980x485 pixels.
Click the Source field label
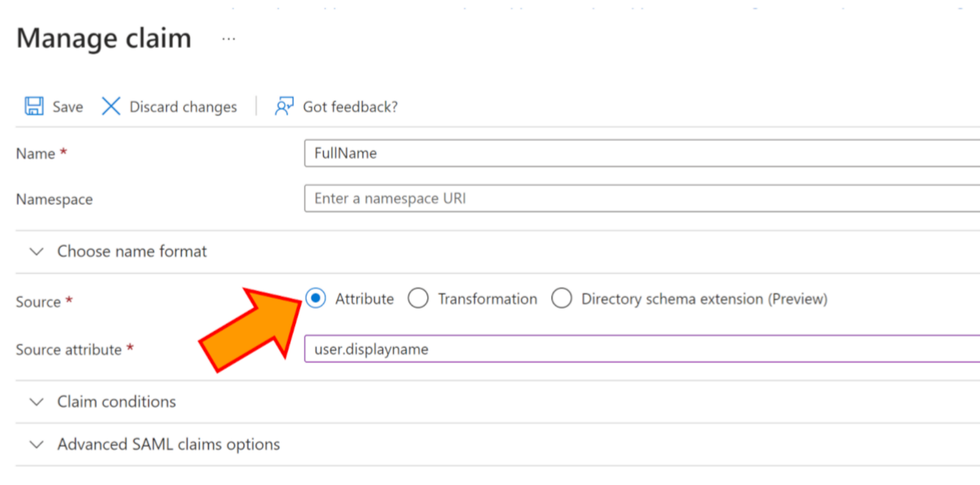pyautogui.click(x=38, y=302)
